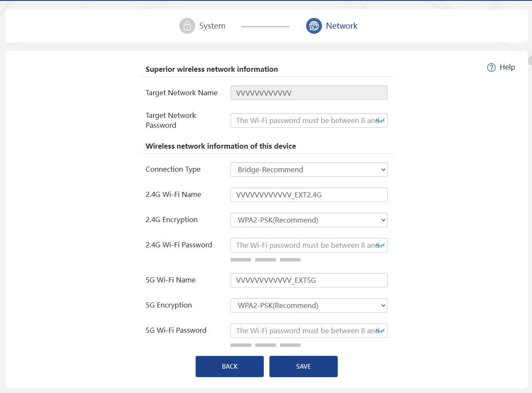Viewport: 532px width, 393px height.
Task: Expand the 5G Encryption dropdown
Action: click(309, 305)
